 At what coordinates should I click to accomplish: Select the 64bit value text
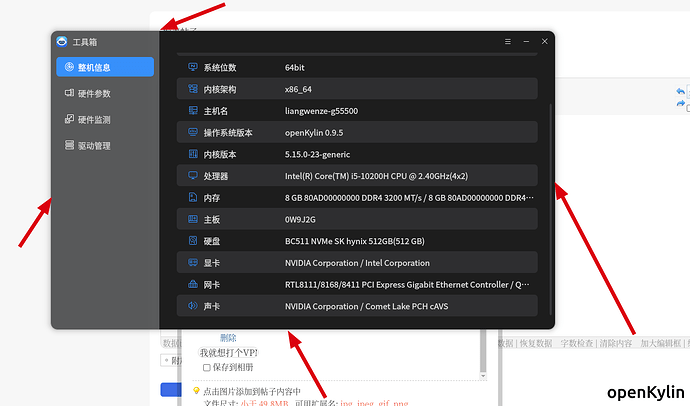(294, 67)
